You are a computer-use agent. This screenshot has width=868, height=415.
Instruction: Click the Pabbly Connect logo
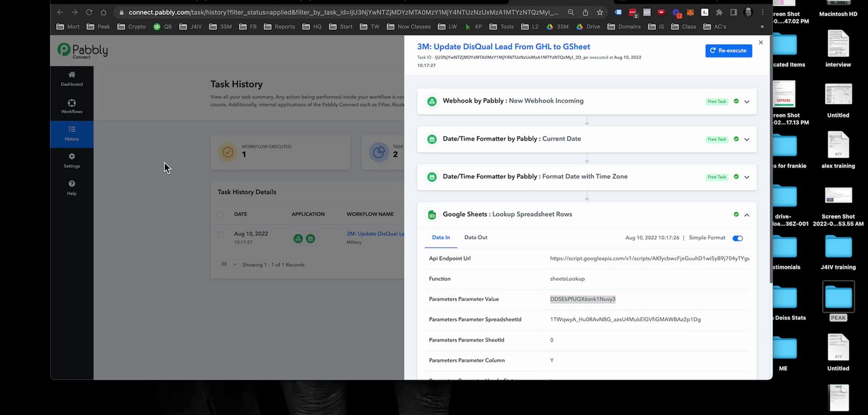pyautogui.click(x=82, y=51)
